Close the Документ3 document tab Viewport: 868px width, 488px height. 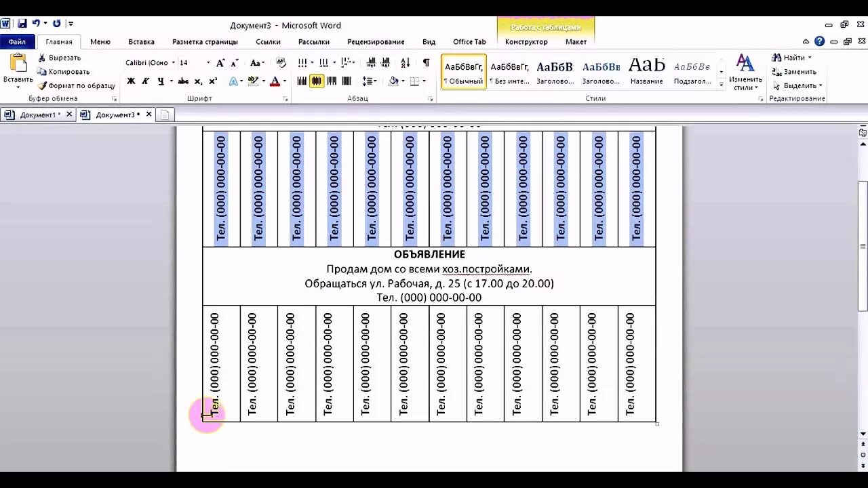[x=149, y=115]
